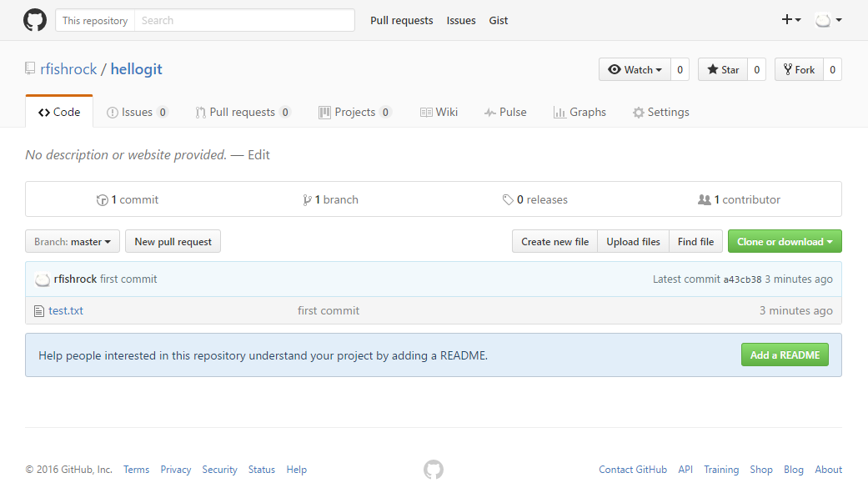Click the repository book icon beside rfishrock
This screenshot has width=868, height=493.
pos(31,69)
